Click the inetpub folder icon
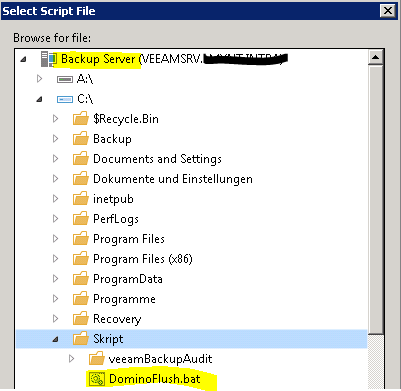This screenshot has height=391, width=401. coord(81,199)
